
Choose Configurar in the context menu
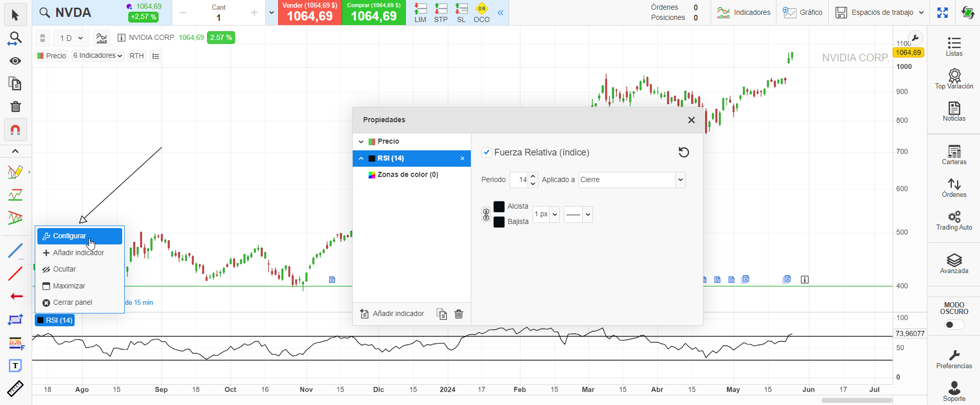(x=80, y=236)
